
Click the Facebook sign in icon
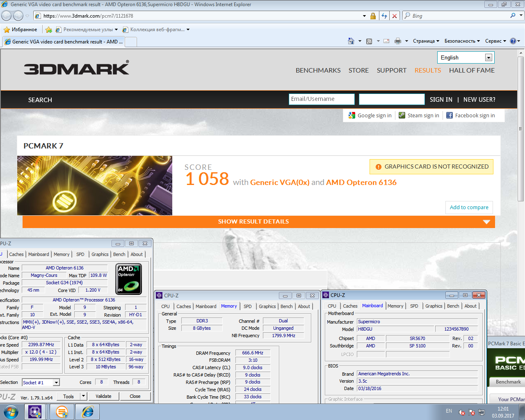click(450, 115)
